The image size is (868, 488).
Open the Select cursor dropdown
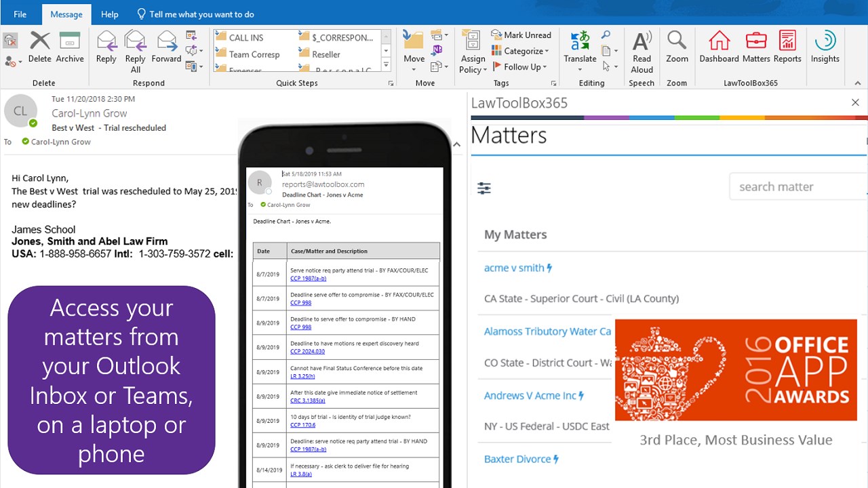tap(610, 66)
